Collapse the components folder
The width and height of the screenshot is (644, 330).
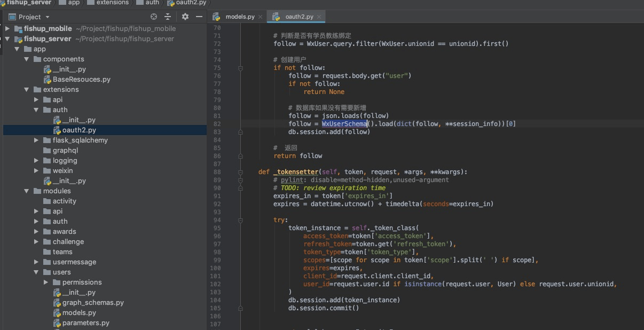point(27,59)
